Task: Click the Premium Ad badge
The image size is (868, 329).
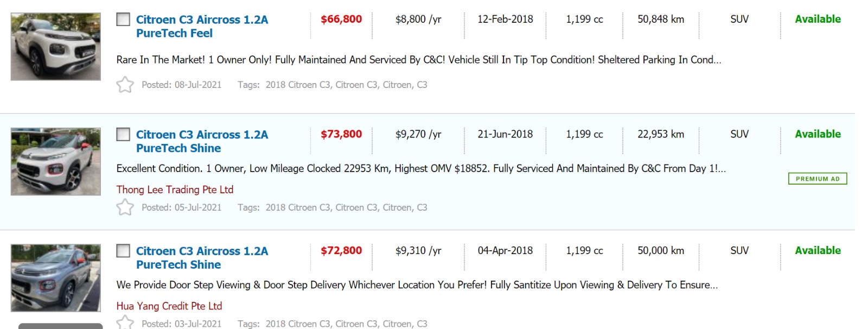Action: [x=817, y=179]
